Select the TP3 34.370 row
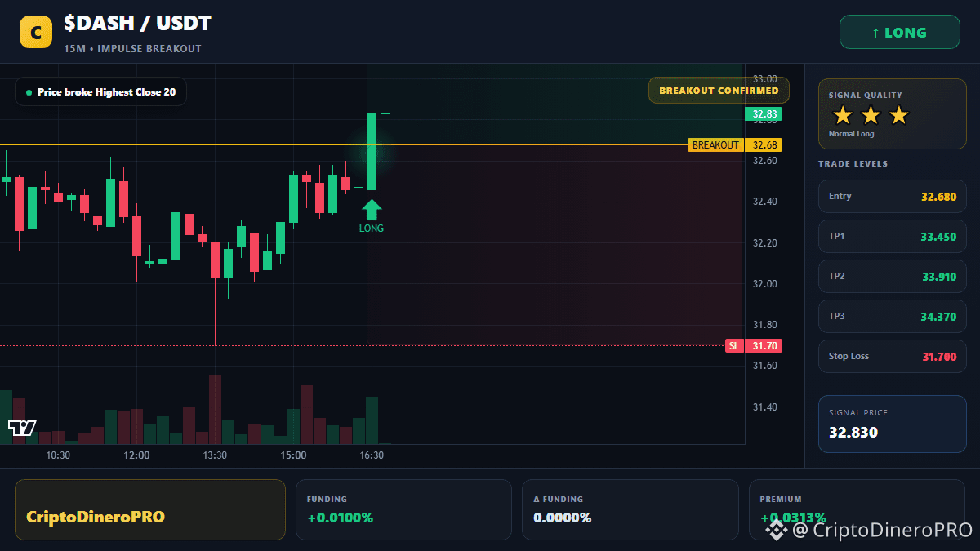This screenshot has height=551, width=980. click(x=892, y=316)
